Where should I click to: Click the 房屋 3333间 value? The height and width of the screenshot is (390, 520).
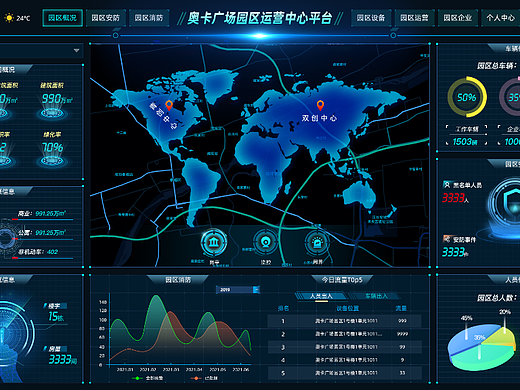tap(63, 360)
